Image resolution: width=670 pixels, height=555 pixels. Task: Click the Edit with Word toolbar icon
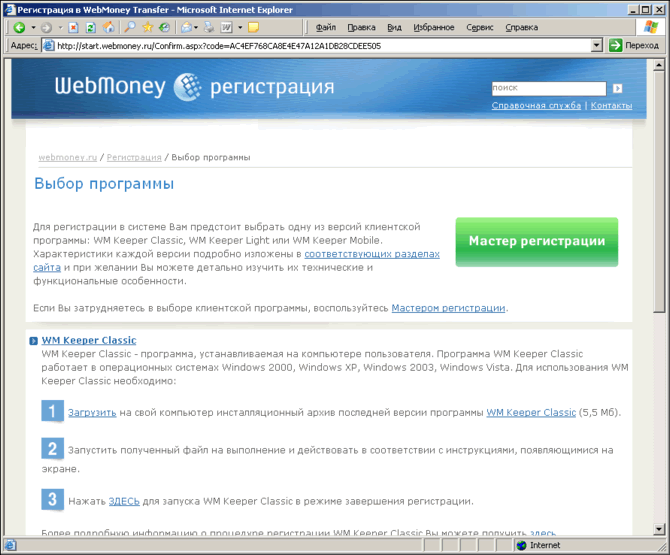[x=226, y=27]
